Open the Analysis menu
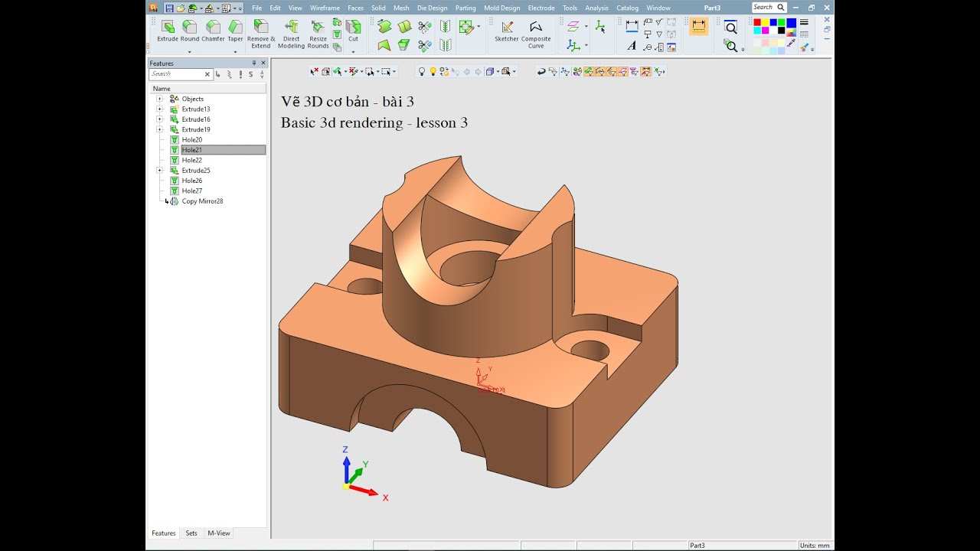 pos(596,8)
